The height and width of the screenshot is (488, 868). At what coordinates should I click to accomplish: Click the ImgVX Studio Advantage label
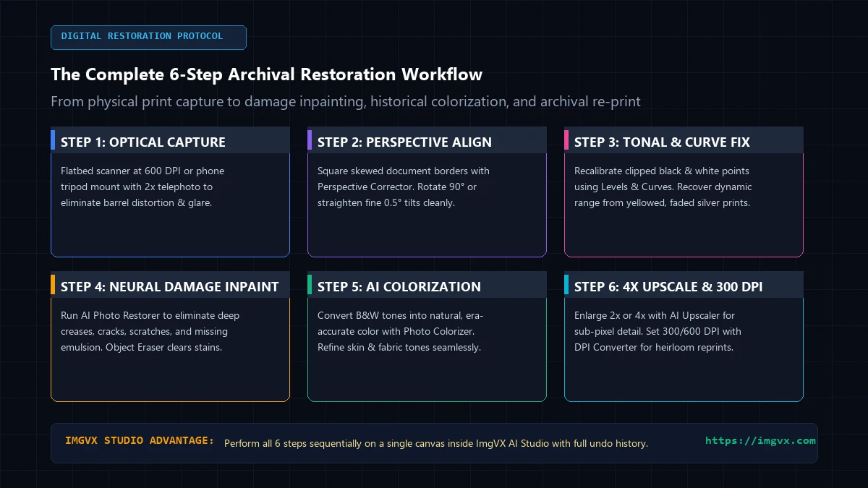[x=140, y=440]
